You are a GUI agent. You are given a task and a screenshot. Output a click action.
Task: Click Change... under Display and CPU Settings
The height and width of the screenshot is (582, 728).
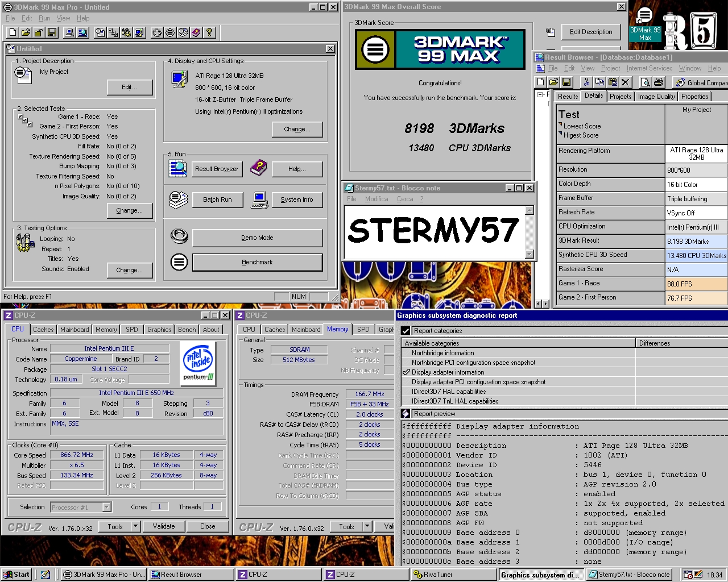[x=297, y=129]
